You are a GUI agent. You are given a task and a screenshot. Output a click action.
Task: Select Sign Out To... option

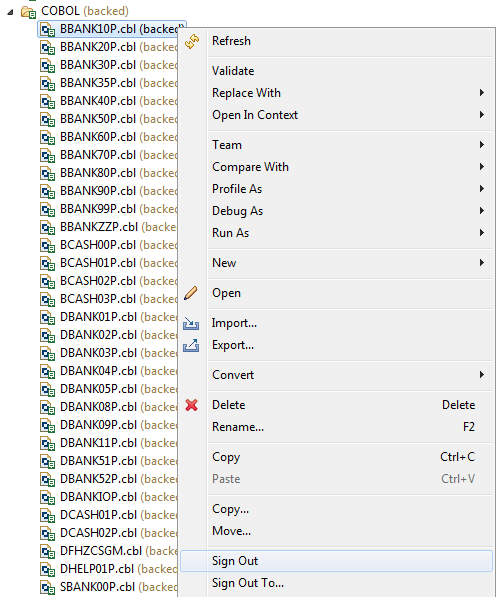click(248, 583)
